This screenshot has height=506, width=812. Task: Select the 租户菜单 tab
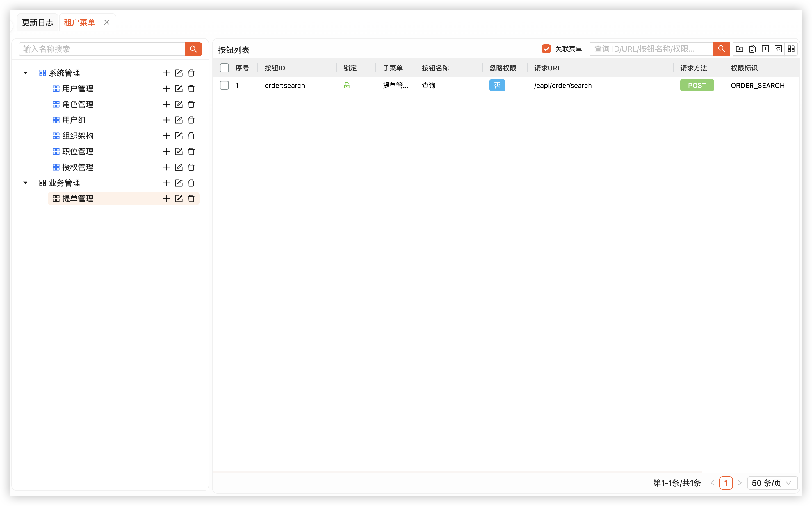[x=80, y=22]
